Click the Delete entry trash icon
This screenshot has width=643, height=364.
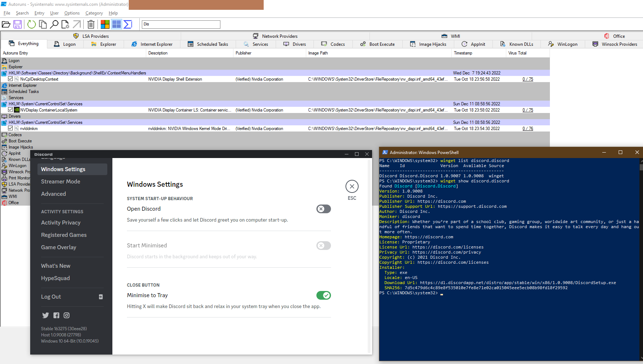(91, 24)
